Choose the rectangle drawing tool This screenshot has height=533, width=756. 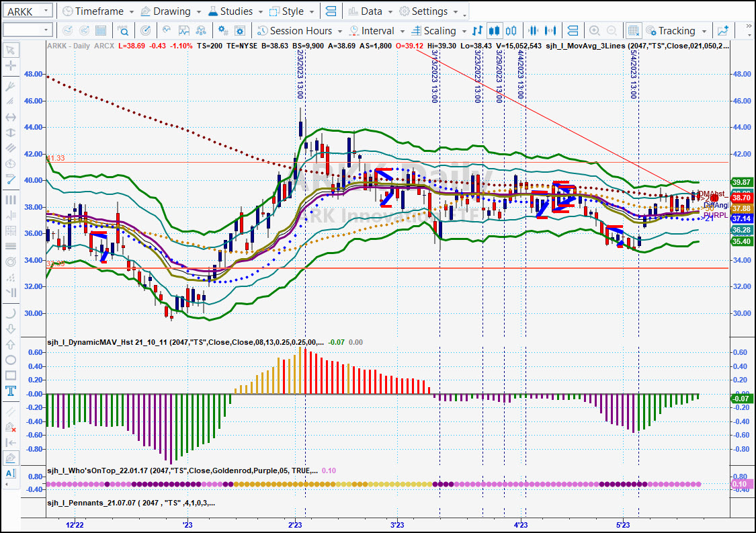[x=11, y=375]
